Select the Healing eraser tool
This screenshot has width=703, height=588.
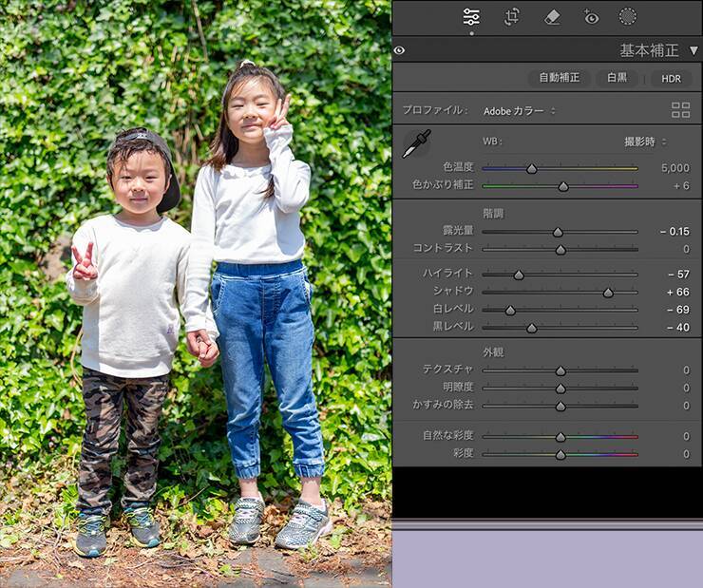[x=552, y=16]
